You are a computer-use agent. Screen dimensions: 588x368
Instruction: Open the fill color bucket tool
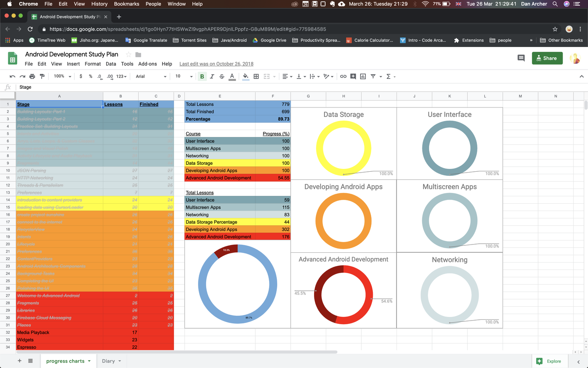click(x=245, y=76)
